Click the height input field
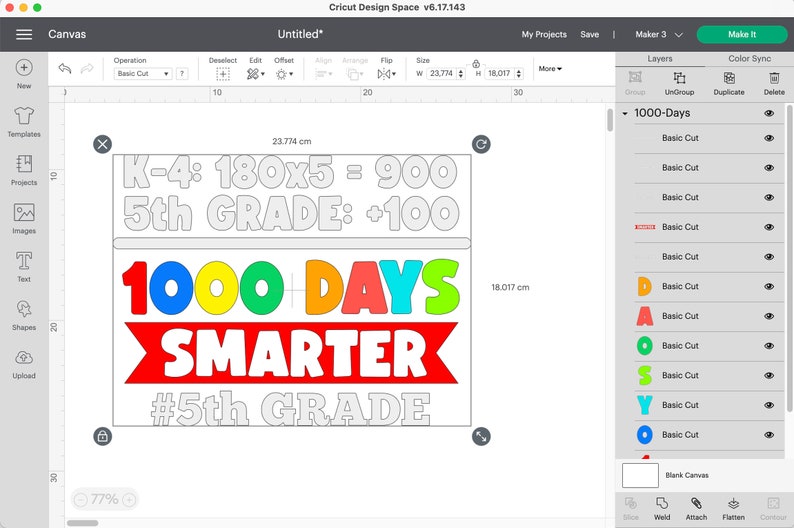 tap(499, 74)
